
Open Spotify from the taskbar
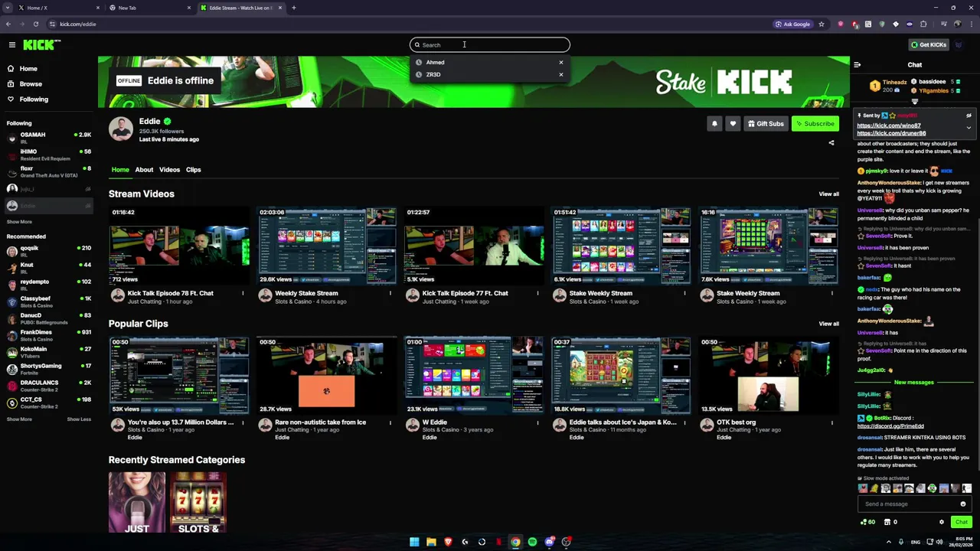pos(532,542)
